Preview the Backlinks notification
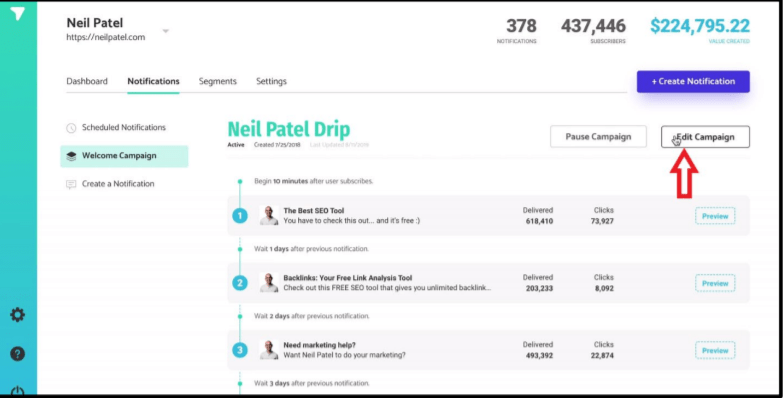The height and width of the screenshot is (398, 783). tap(715, 283)
